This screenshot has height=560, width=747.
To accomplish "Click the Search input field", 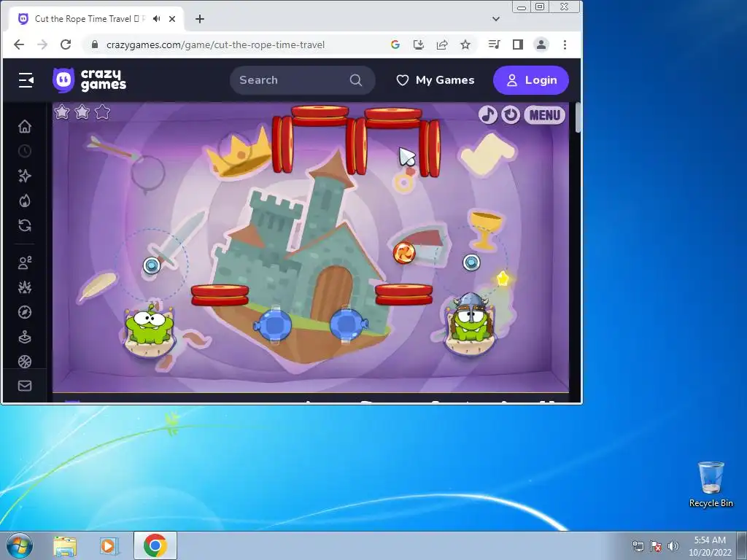I will [303, 80].
